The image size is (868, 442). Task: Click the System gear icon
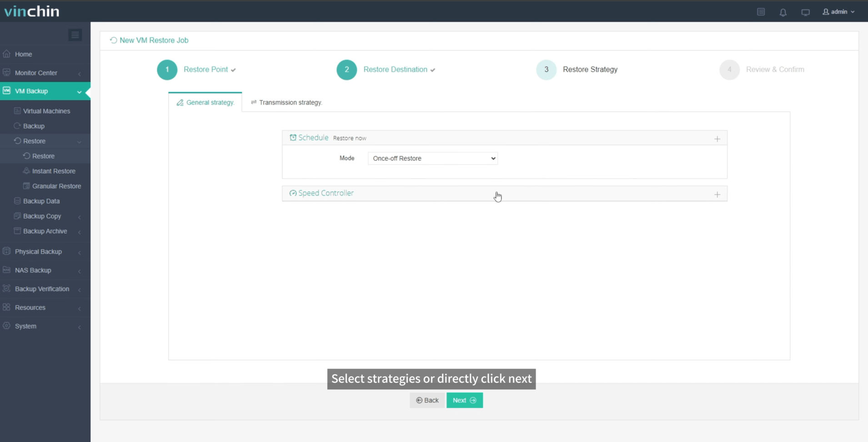pyautogui.click(x=6, y=326)
